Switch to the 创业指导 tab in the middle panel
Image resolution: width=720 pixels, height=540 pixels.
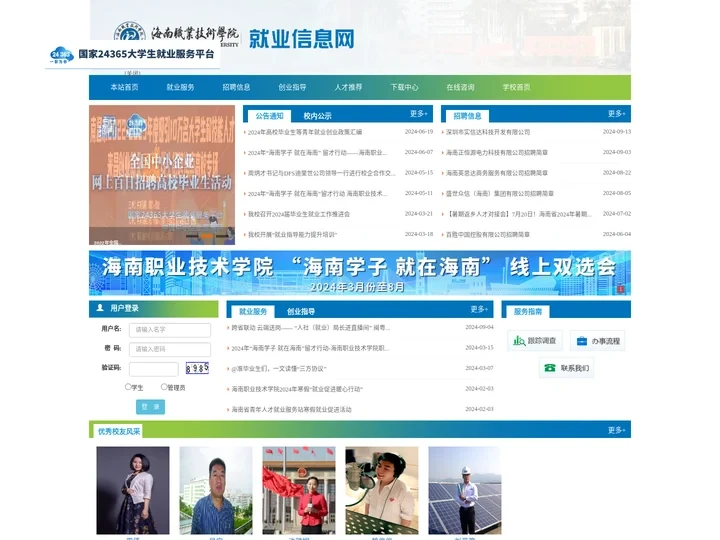pos(301,311)
